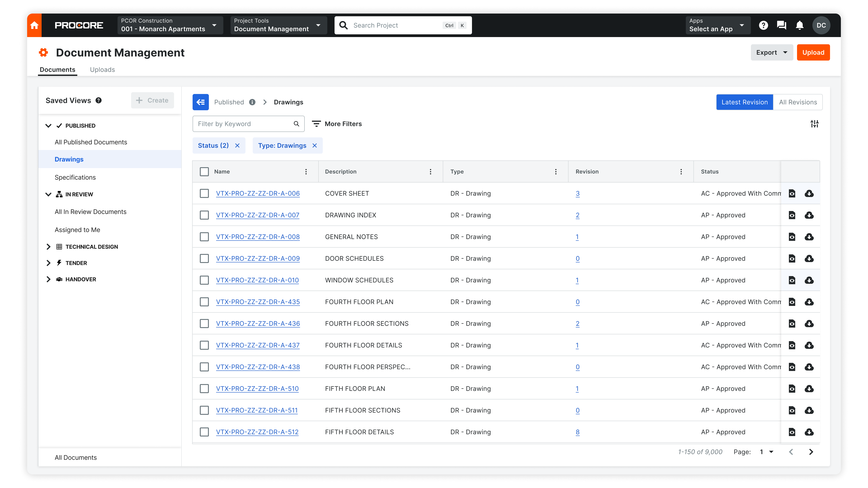Click the Document Management settings gear
Viewport: 868px width, 488px height.
43,53
